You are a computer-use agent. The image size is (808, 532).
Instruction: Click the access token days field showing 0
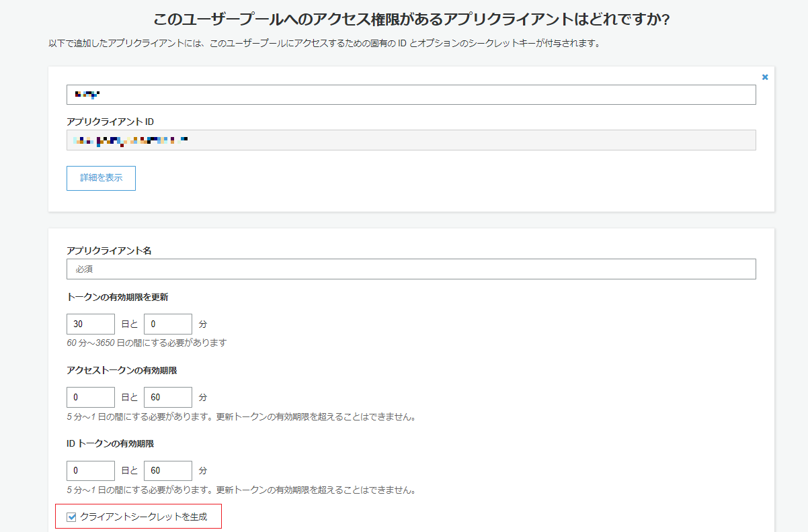click(x=90, y=397)
